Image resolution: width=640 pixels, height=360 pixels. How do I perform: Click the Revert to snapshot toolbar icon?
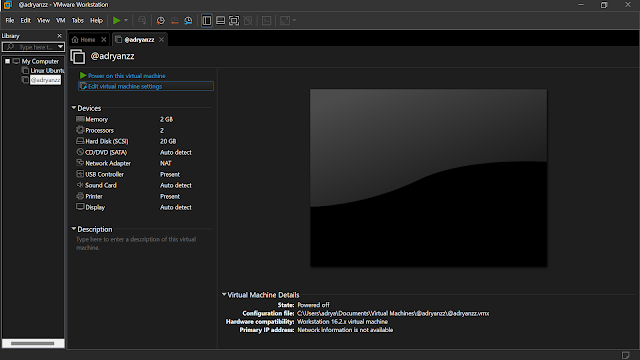pos(175,20)
